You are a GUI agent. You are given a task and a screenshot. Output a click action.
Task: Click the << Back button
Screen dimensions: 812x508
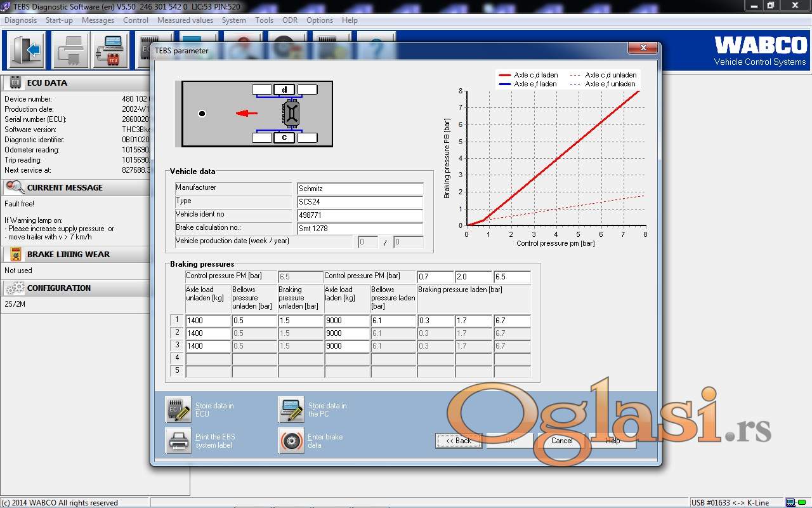click(459, 441)
